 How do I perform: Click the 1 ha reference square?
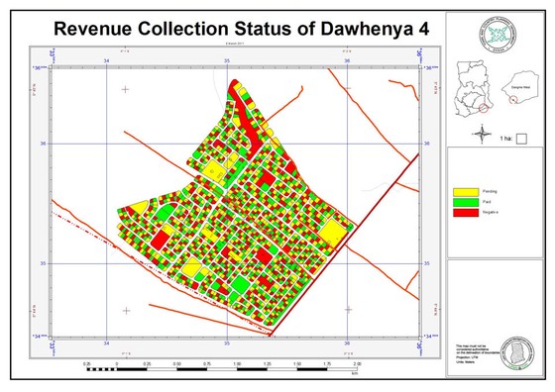point(521,139)
